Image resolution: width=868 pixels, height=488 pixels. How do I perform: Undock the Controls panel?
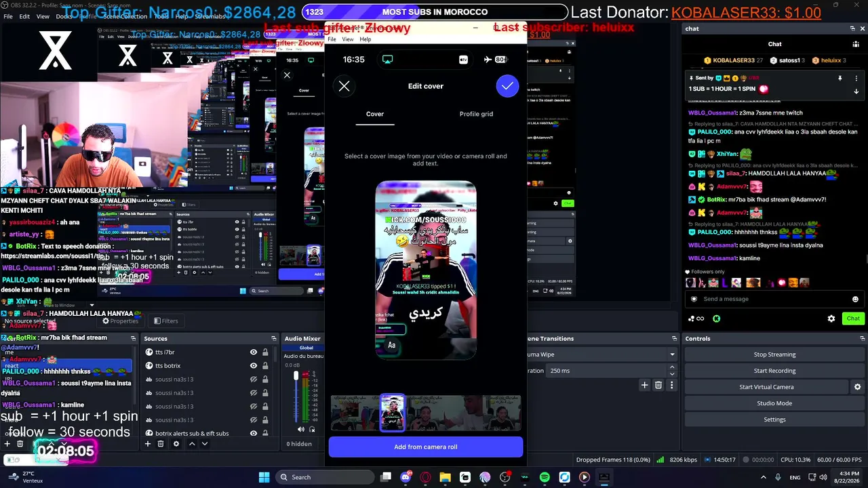(x=861, y=338)
